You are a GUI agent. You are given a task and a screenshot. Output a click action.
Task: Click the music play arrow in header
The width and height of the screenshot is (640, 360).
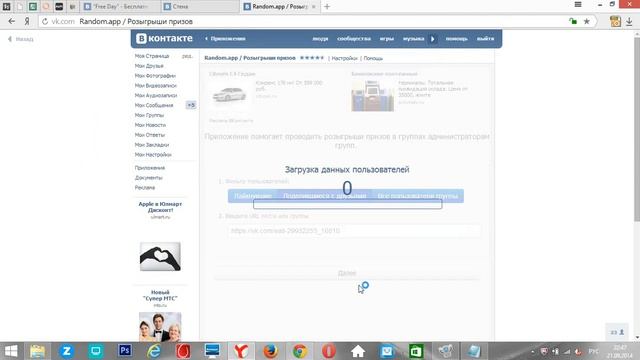coord(433,39)
